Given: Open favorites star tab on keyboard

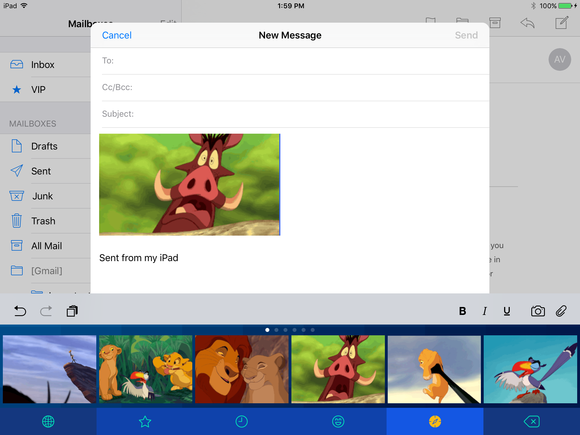Looking at the screenshot, I should click(145, 421).
